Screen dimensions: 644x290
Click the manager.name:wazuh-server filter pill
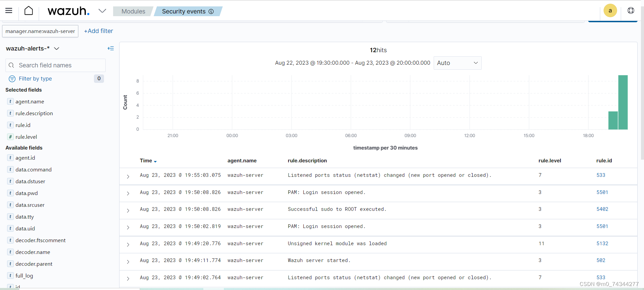pyautogui.click(x=40, y=31)
